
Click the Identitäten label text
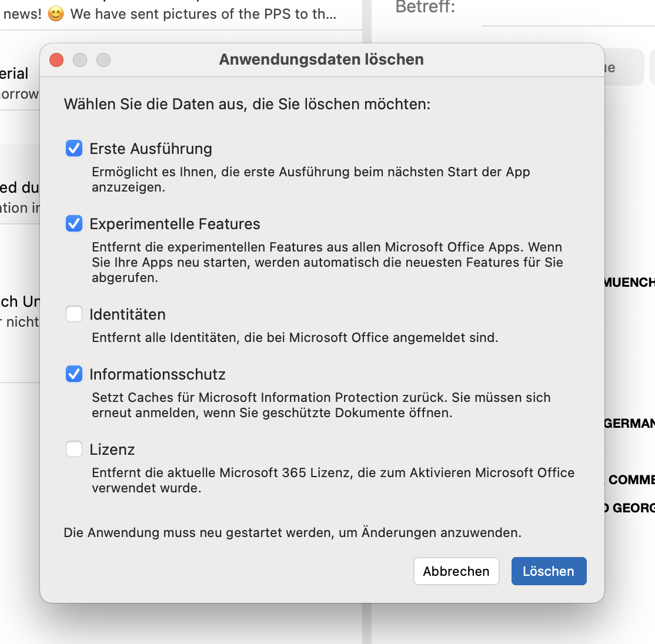point(128,314)
